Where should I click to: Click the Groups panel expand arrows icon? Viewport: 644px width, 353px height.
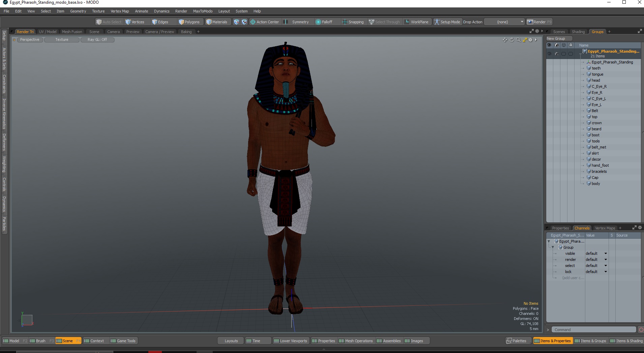640,31
